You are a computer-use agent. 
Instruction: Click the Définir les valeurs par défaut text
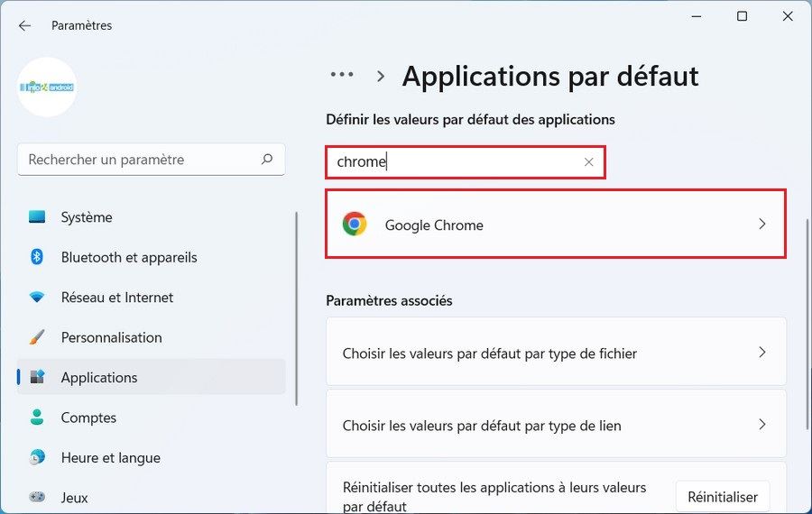click(470, 120)
